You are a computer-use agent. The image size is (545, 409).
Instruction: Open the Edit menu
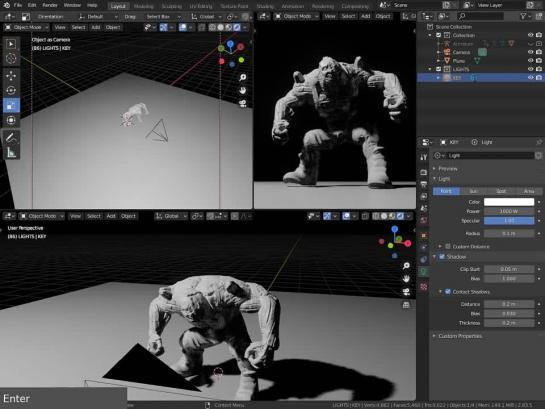click(32, 5)
